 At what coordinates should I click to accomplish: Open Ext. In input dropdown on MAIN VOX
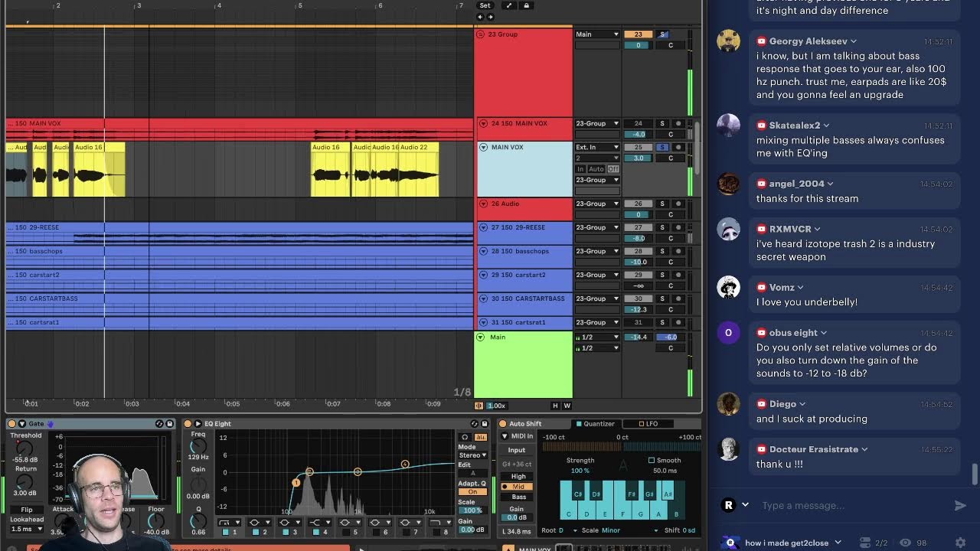[597, 147]
